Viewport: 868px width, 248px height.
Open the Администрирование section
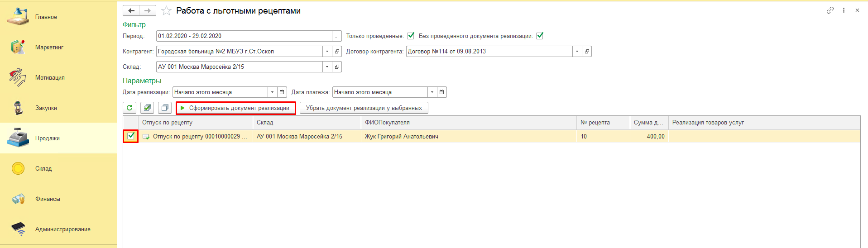[62, 229]
